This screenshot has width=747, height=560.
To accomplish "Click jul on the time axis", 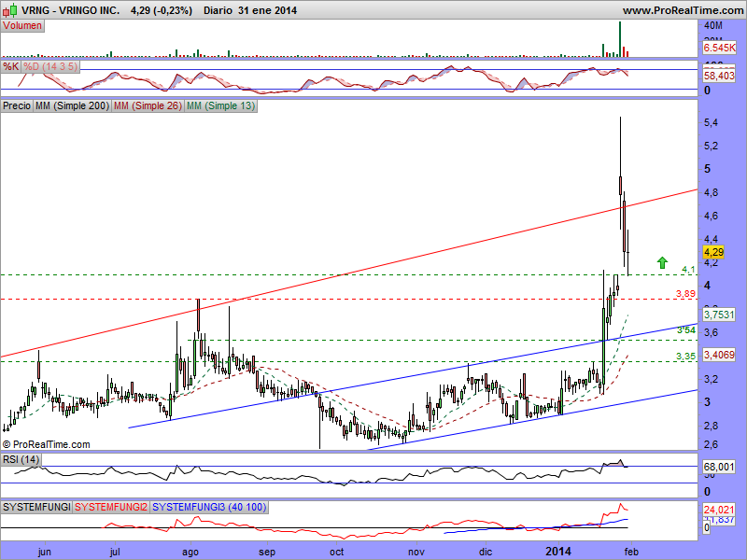I will (115, 552).
